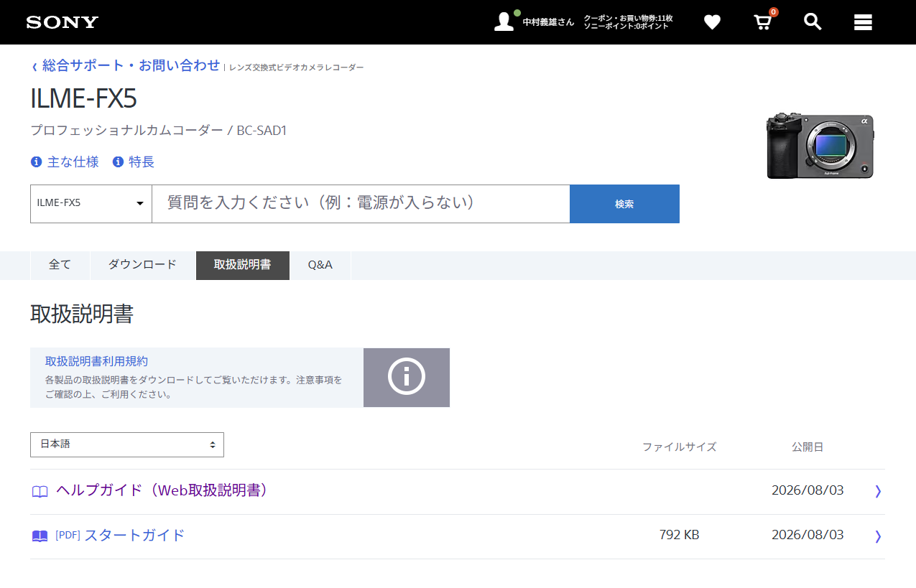Click the 2026/08/03 date on スタートガイド row
916x588 pixels.
click(808, 535)
